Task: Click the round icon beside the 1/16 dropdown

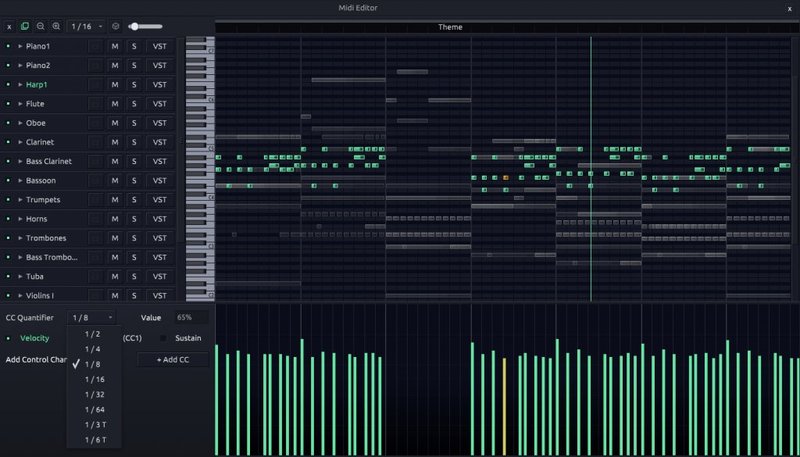Action: point(117,26)
